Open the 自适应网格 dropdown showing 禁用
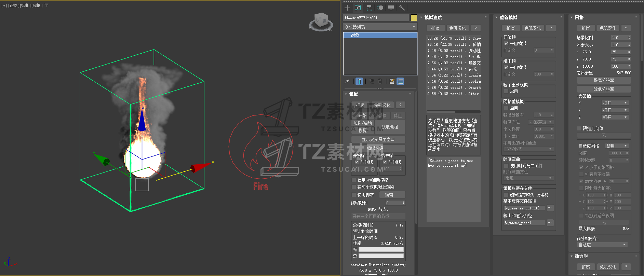Viewport: 644px width, 276px height. (x=617, y=146)
